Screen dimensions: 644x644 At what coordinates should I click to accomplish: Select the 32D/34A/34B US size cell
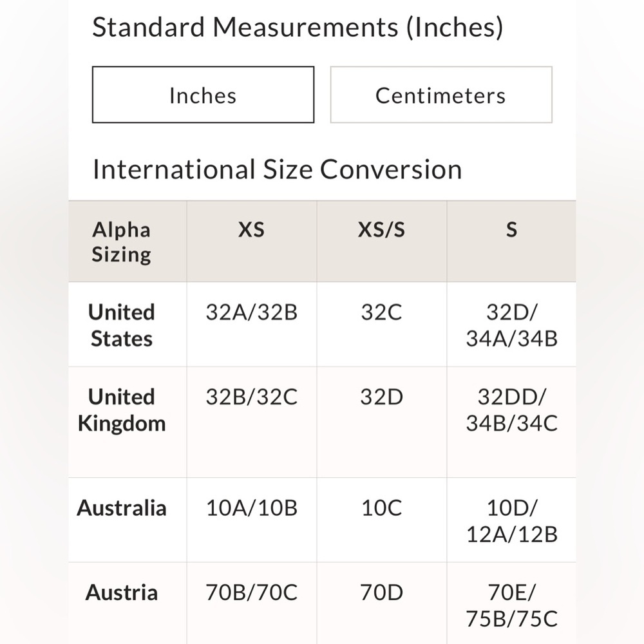(x=511, y=325)
